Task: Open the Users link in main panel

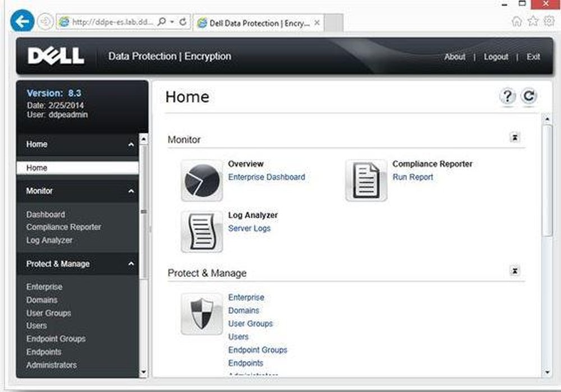Action: [238, 336]
